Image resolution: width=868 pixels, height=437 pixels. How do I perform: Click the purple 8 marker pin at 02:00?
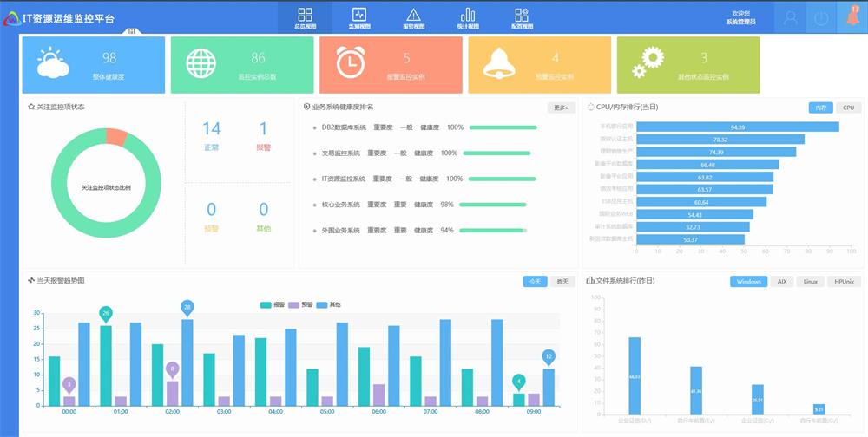[x=172, y=369]
